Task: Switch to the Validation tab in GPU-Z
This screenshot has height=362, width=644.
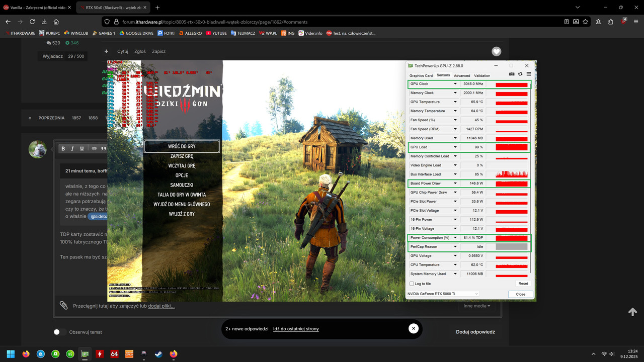Action: (482, 75)
